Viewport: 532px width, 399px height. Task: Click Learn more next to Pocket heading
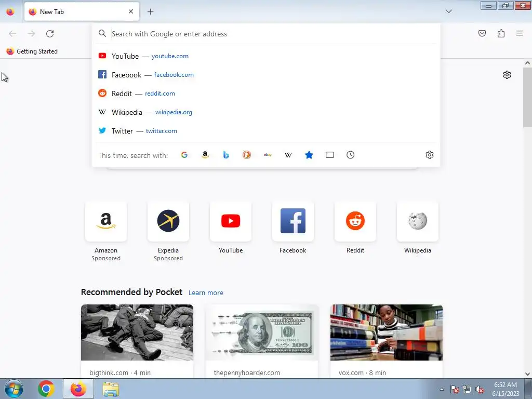(x=206, y=293)
